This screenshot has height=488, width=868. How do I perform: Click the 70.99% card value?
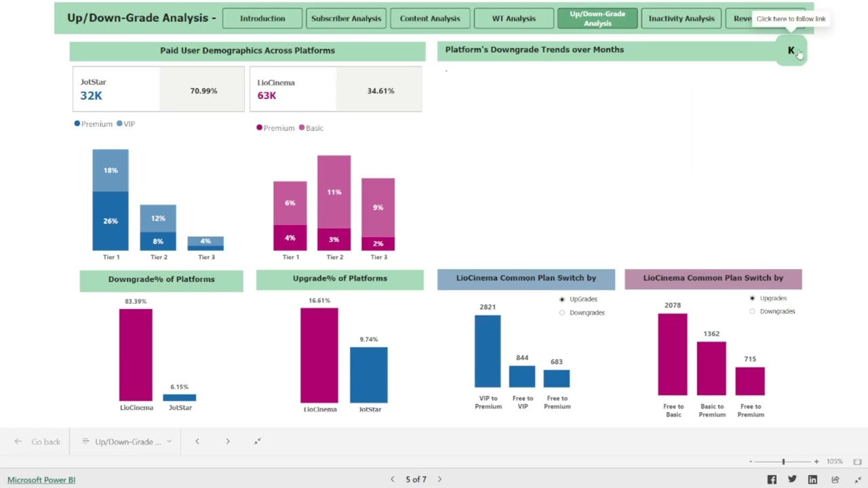coord(203,90)
